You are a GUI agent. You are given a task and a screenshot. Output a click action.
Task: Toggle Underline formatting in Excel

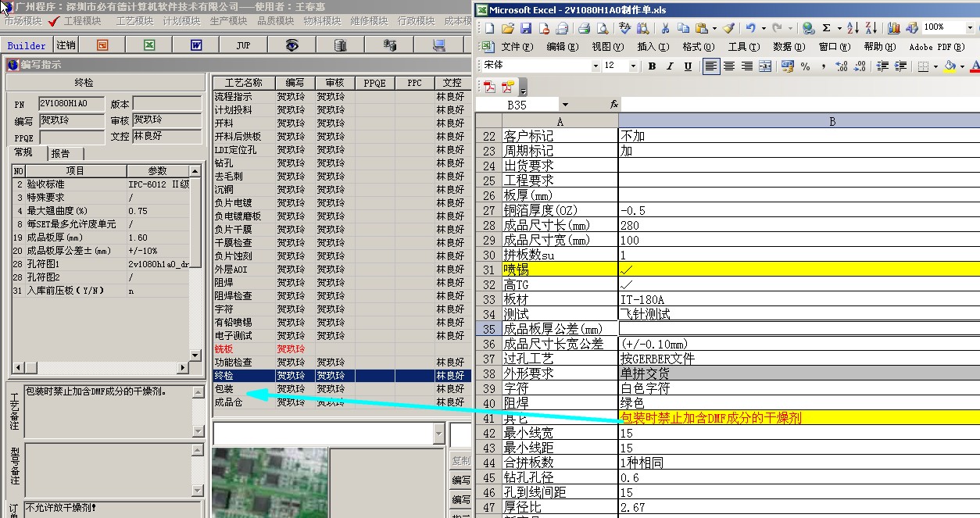pyautogui.click(x=688, y=66)
